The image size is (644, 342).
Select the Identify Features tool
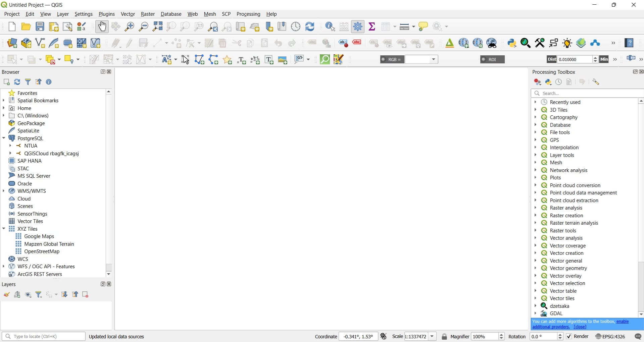pyautogui.click(x=330, y=26)
